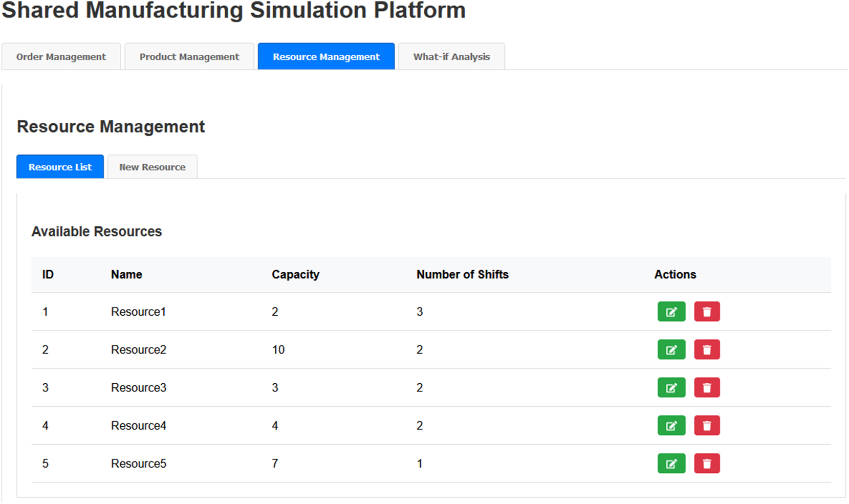Remove Resource4 with the trash icon
849x504 pixels.
click(x=707, y=425)
